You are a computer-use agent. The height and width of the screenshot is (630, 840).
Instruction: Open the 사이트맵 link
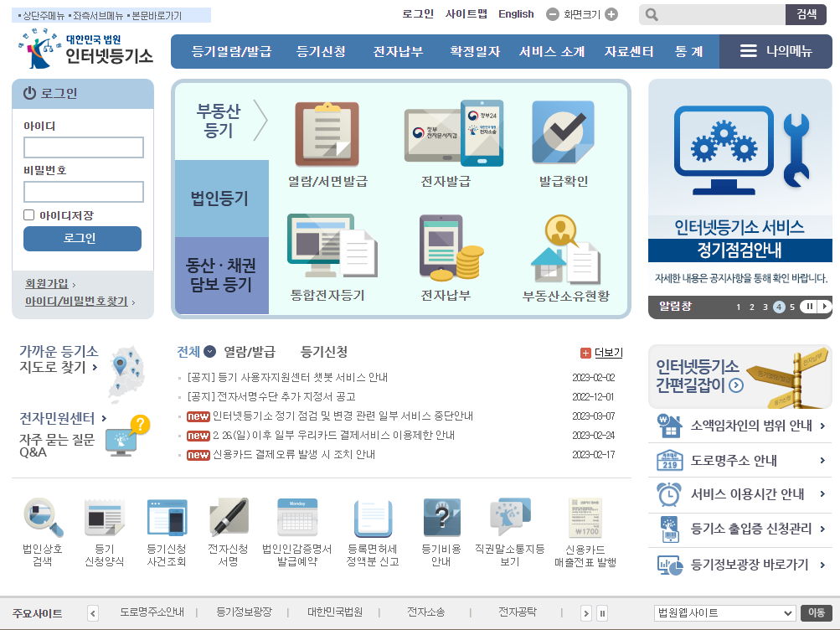[x=466, y=14]
